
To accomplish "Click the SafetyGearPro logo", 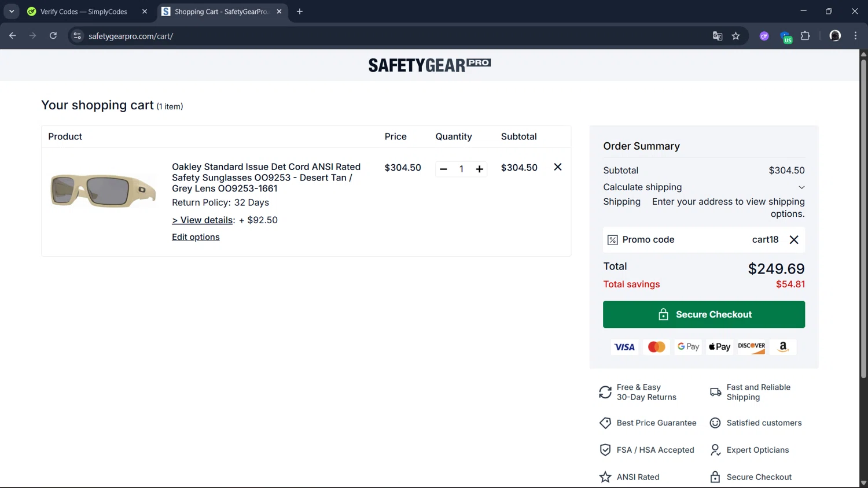I will (429, 65).
